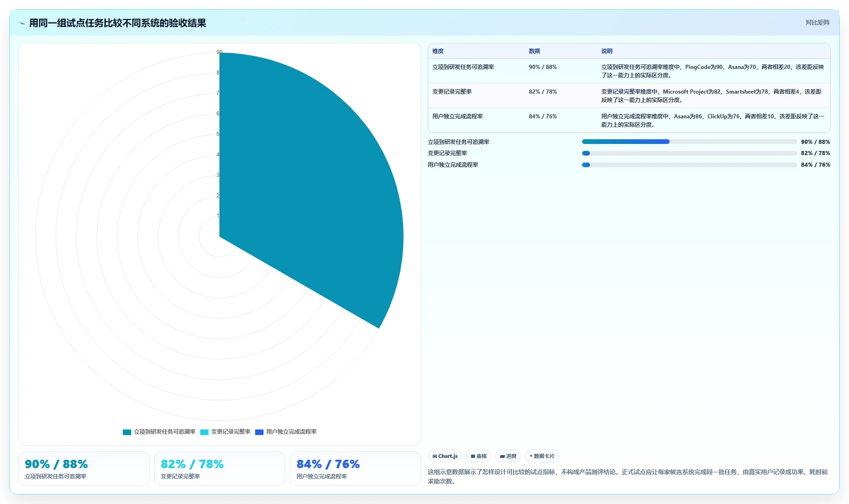Toggle the 用户独立完成流程率 legend swatch
Screen dimensions: 849x504
click(259, 432)
